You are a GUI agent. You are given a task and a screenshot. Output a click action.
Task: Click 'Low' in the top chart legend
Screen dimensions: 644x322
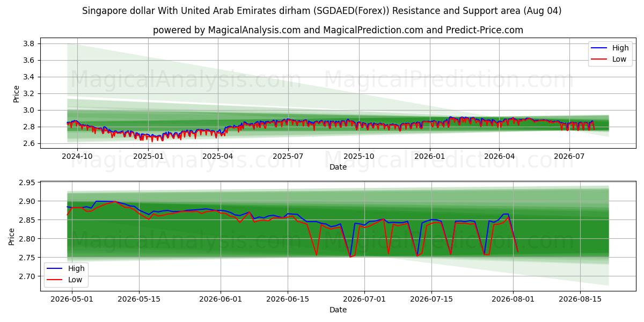619,59
